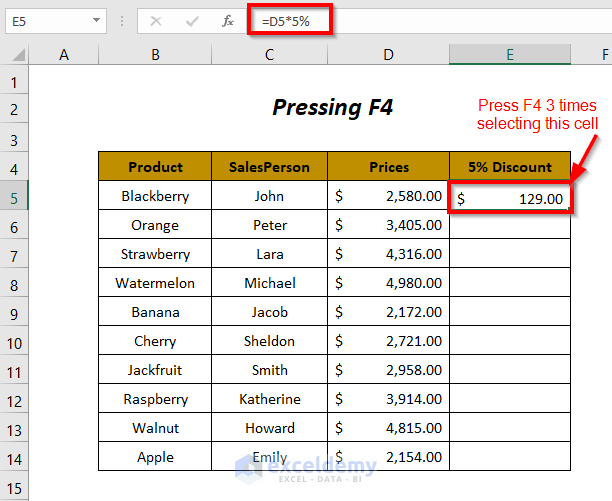Select row 10 header
612x501 pixels.
[x=14, y=342]
